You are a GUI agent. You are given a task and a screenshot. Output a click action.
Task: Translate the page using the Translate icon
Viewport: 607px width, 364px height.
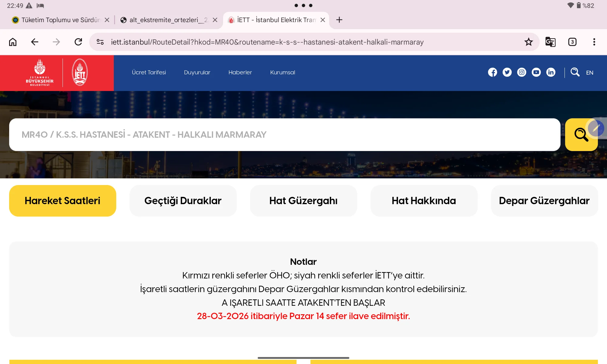(x=550, y=42)
